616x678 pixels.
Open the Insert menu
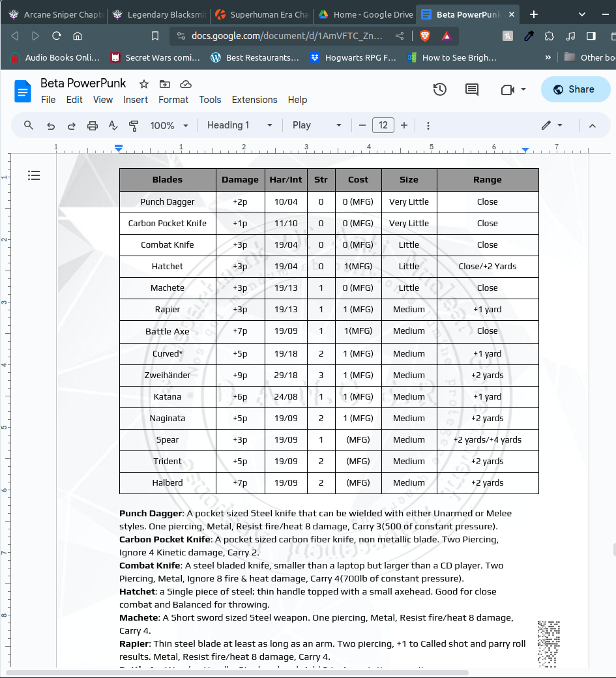coord(136,100)
